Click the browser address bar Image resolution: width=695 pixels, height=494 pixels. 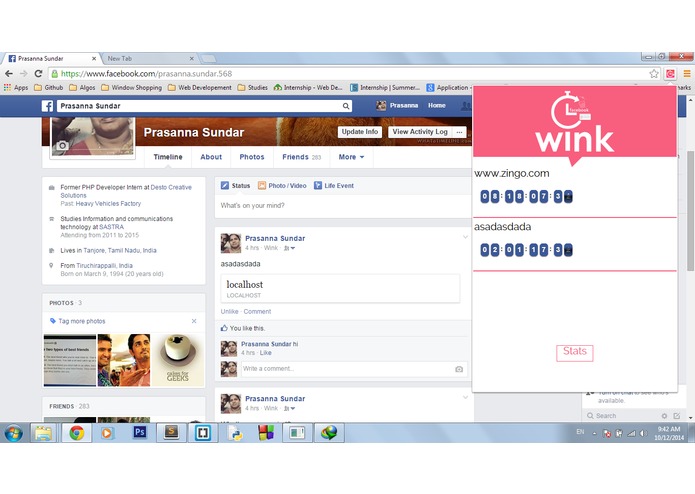(x=348, y=74)
